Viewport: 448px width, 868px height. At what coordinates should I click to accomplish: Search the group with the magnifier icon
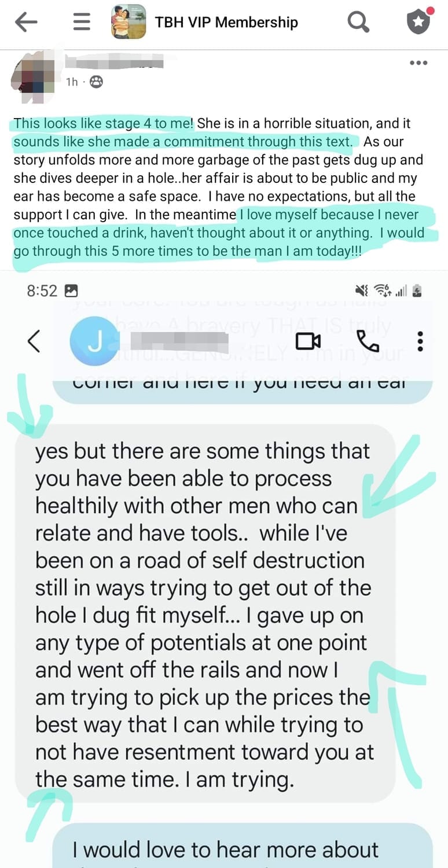tap(358, 22)
